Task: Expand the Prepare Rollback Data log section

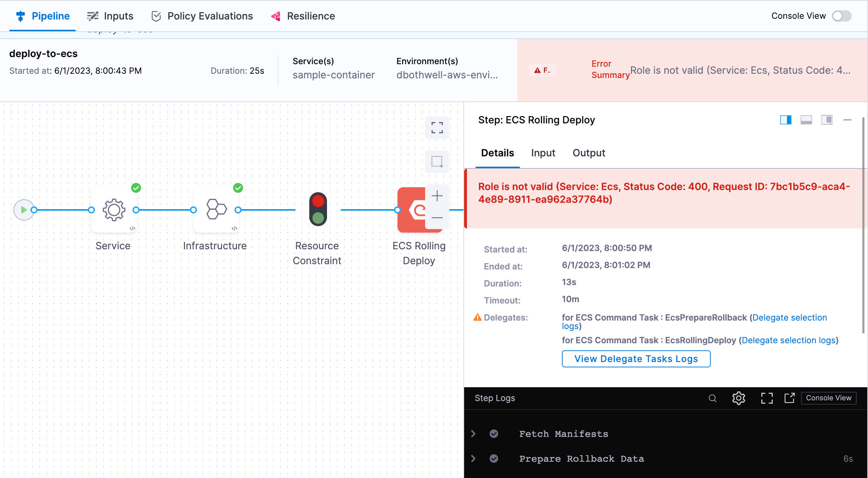Action: [x=473, y=458]
